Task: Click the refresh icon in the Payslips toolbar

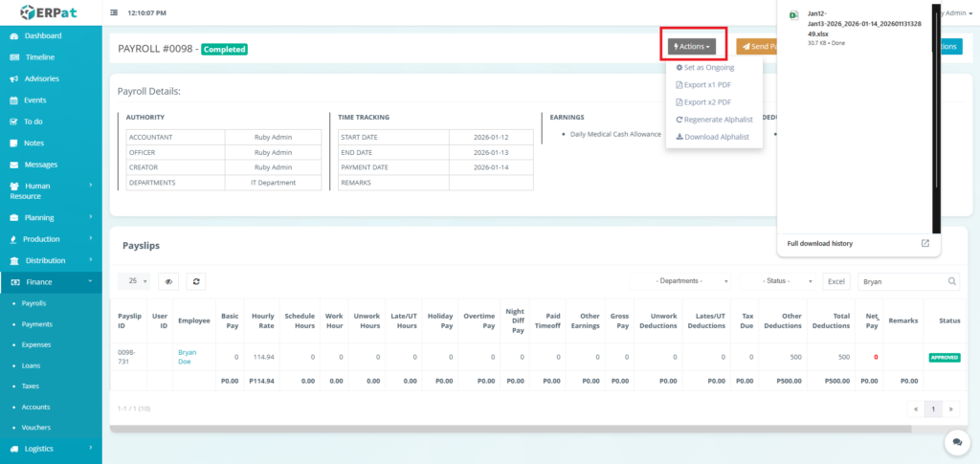Action: pos(195,281)
